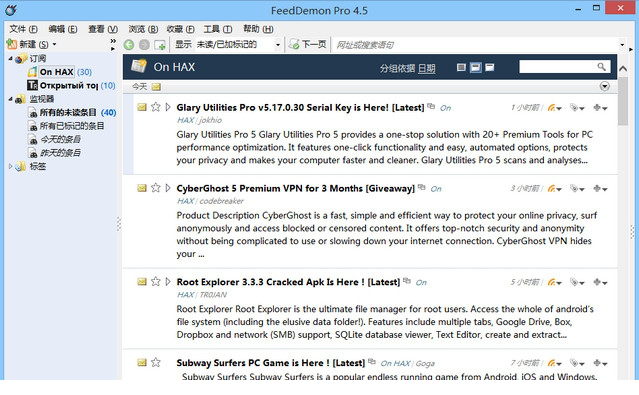Open tag dropdown for Root Explorer article
Image resolution: width=639 pixels, height=395 pixels.
click(x=577, y=282)
